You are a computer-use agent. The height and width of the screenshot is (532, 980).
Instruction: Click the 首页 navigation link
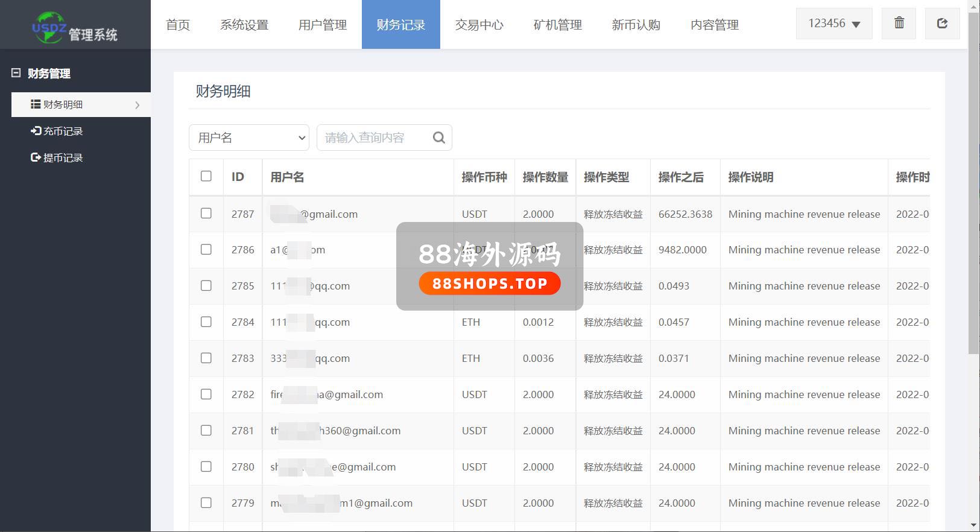tap(178, 25)
